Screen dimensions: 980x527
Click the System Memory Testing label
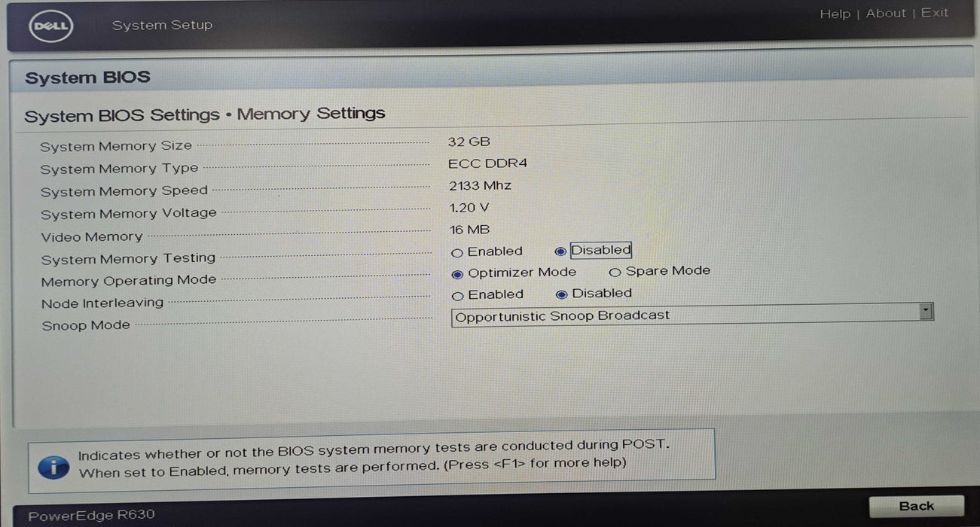coord(128,259)
